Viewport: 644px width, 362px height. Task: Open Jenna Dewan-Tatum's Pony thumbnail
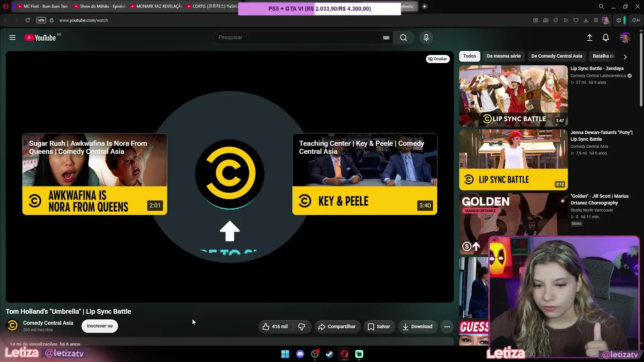513,160
